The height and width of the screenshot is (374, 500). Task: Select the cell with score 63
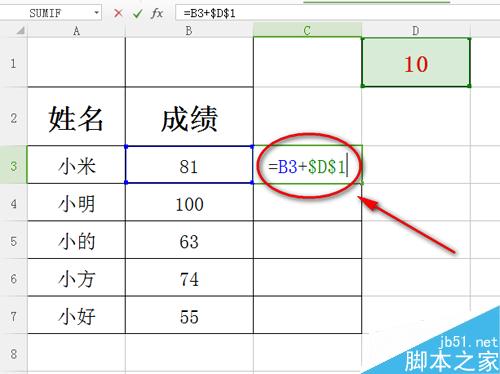pyautogui.click(x=189, y=240)
